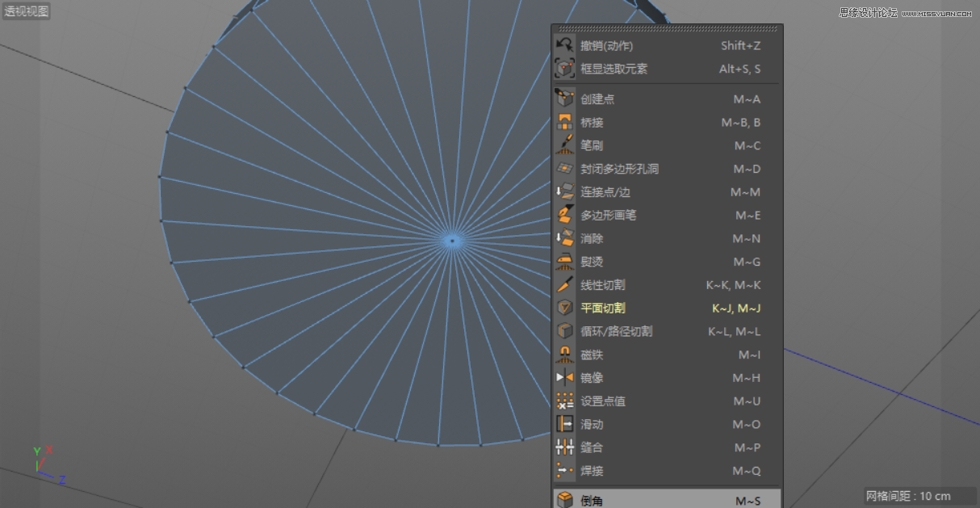Select the 消除 (Dissolve) tool icon
The image size is (980, 508).
point(564,238)
